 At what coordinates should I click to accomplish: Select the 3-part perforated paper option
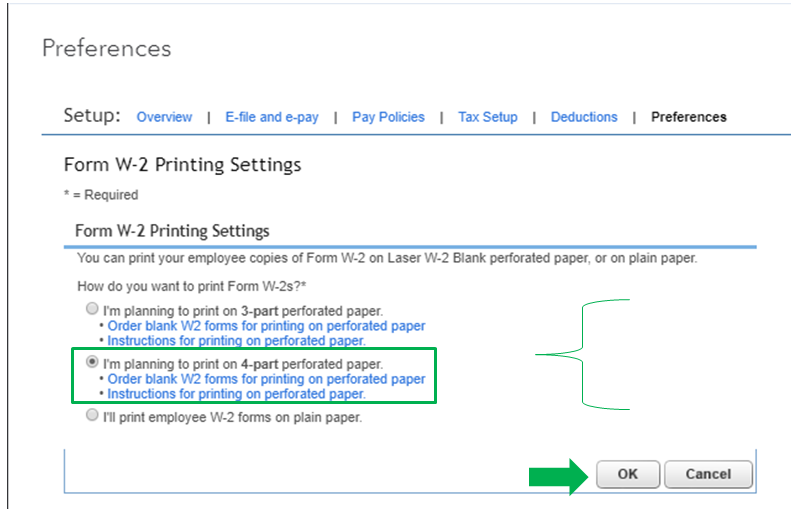tap(92, 310)
